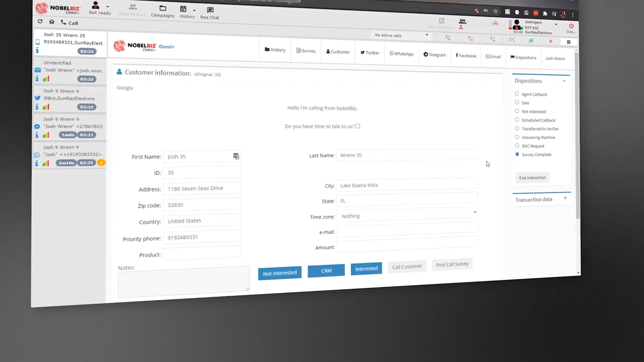Click the blue Not Interested button
The height and width of the screenshot is (362, 644).
280,273
